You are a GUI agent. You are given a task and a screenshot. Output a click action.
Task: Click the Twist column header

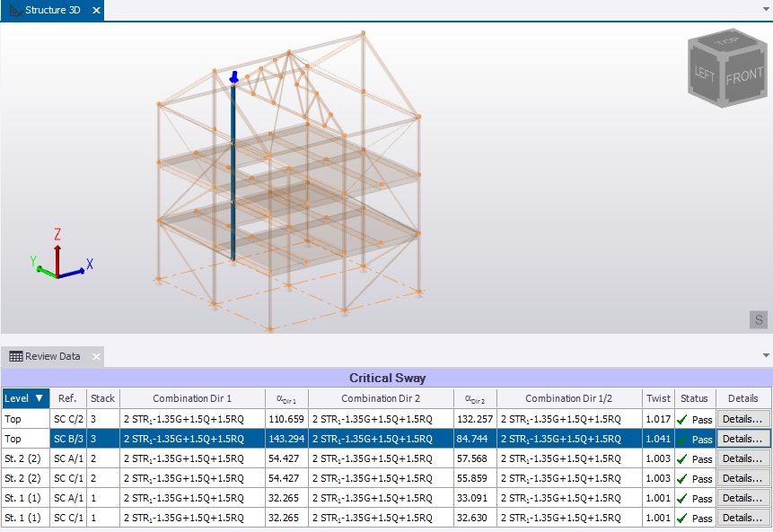click(x=656, y=398)
